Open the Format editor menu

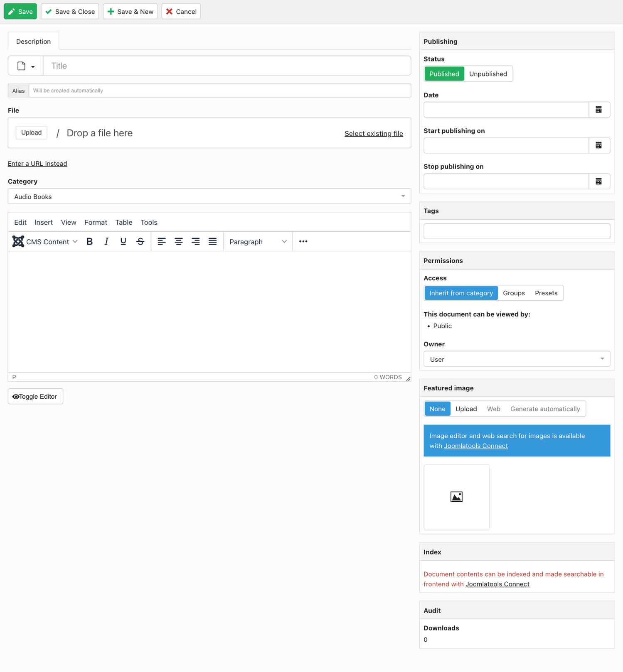coord(96,223)
